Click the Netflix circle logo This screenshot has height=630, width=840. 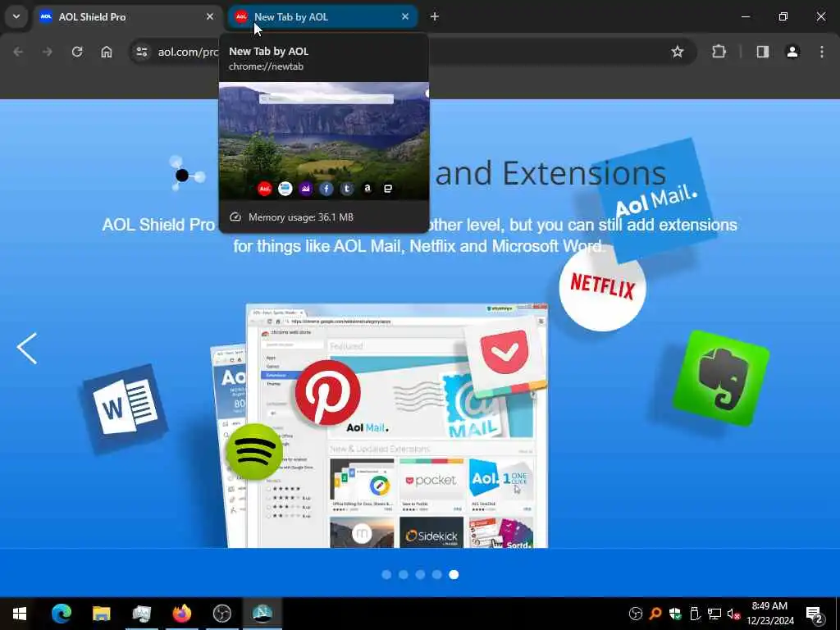point(602,286)
